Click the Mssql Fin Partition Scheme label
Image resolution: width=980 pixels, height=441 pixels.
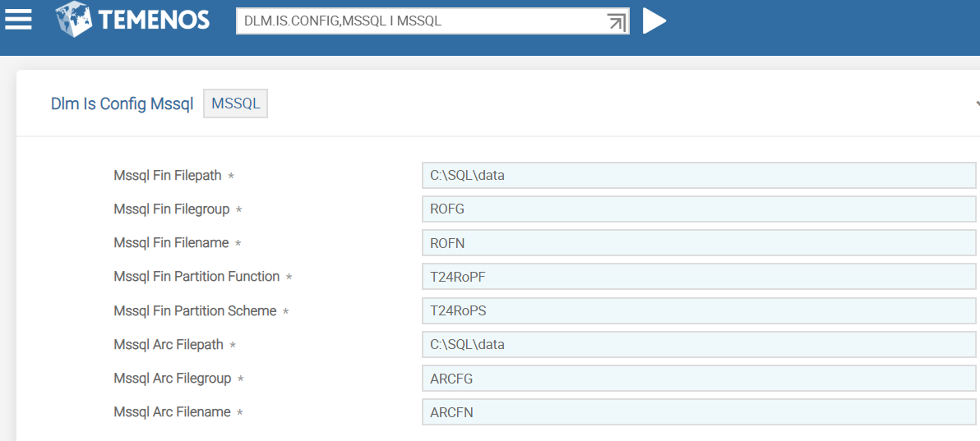195,311
